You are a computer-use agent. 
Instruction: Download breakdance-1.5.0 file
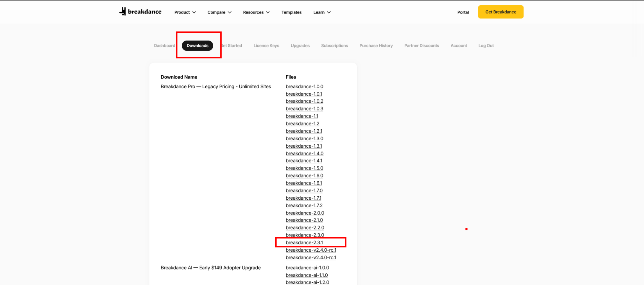pos(304,168)
